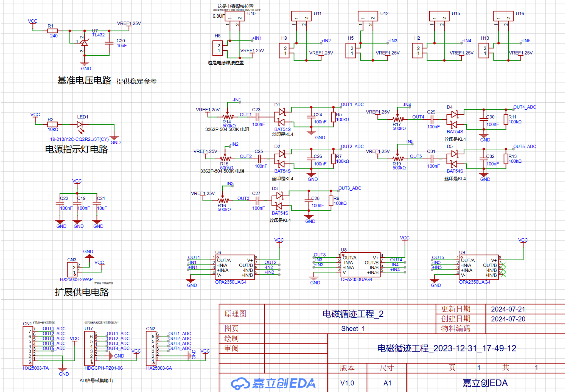567x392 pixels.
Task: Click capacitor C24 100nF symbol
Action: click(311, 117)
